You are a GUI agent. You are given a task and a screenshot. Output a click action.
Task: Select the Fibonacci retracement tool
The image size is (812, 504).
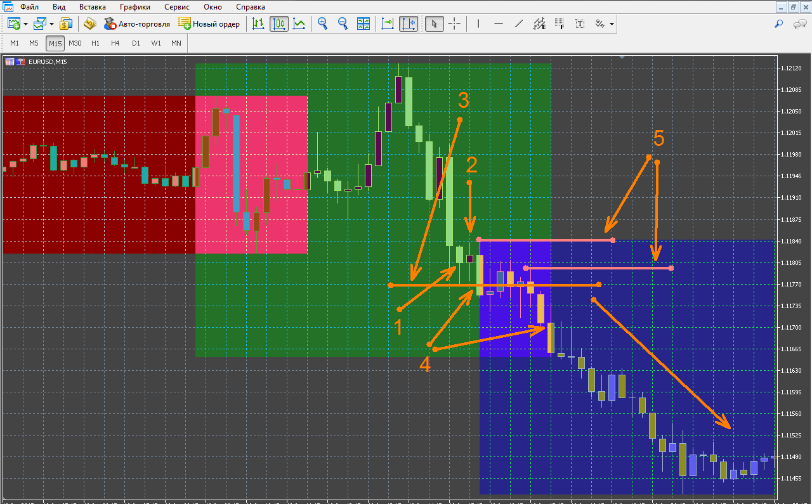click(x=560, y=24)
